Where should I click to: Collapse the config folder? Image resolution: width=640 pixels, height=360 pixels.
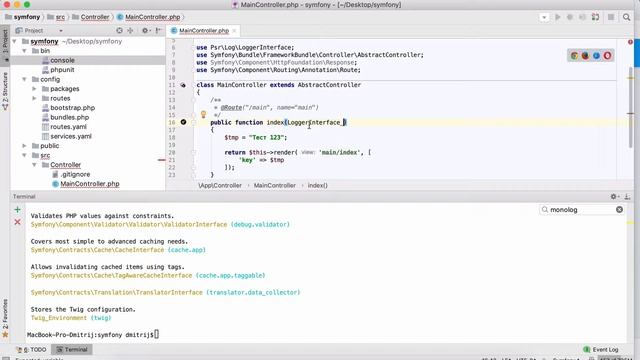click(24, 79)
